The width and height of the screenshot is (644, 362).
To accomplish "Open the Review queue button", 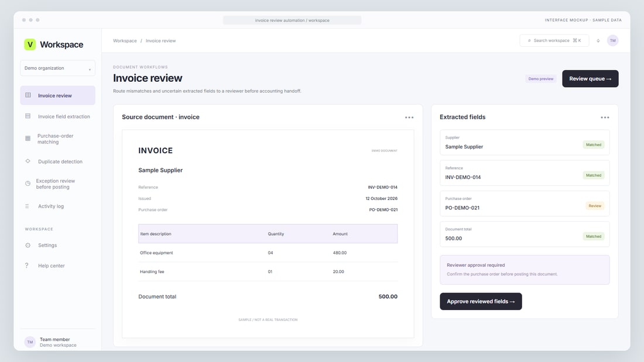I will click(590, 79).
